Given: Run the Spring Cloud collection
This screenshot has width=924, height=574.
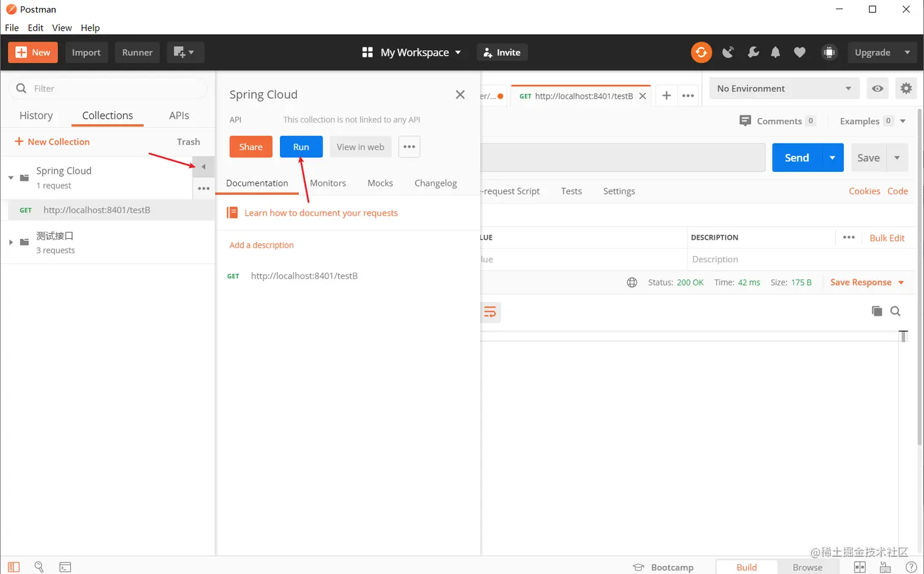Looking at the screenshot, I should [x=301, y=147].
